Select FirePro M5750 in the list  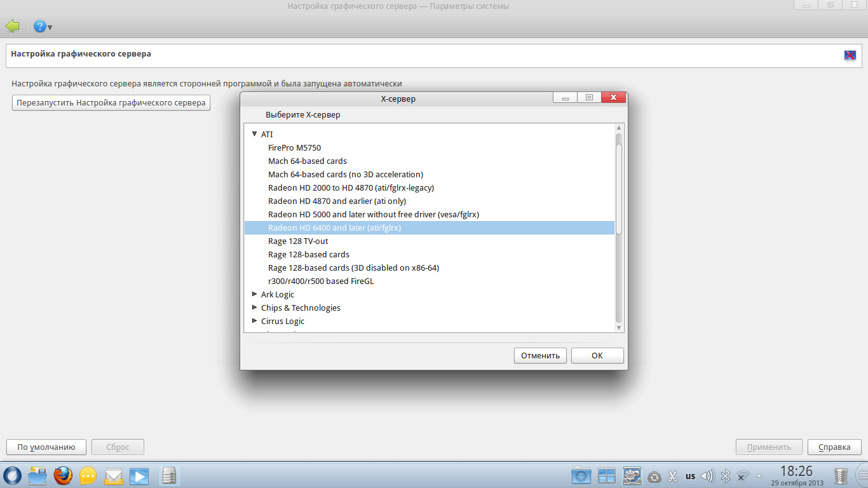294,147
